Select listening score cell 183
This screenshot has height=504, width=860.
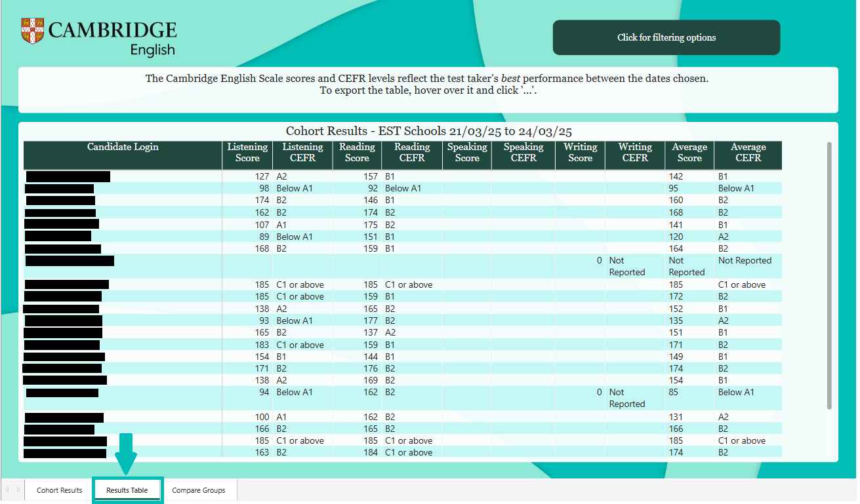pos(262,345)
